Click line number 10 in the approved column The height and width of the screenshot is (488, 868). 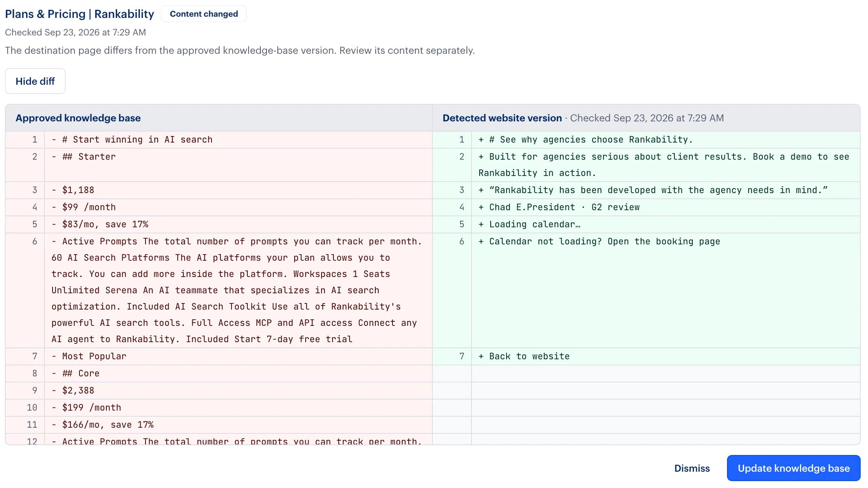32,408
